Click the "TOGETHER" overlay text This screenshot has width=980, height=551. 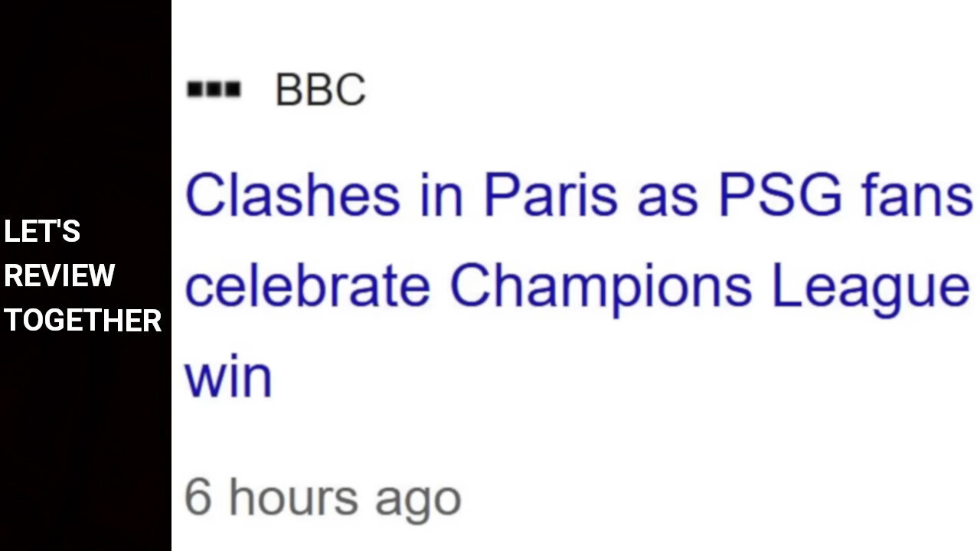[x=83, y=321]
